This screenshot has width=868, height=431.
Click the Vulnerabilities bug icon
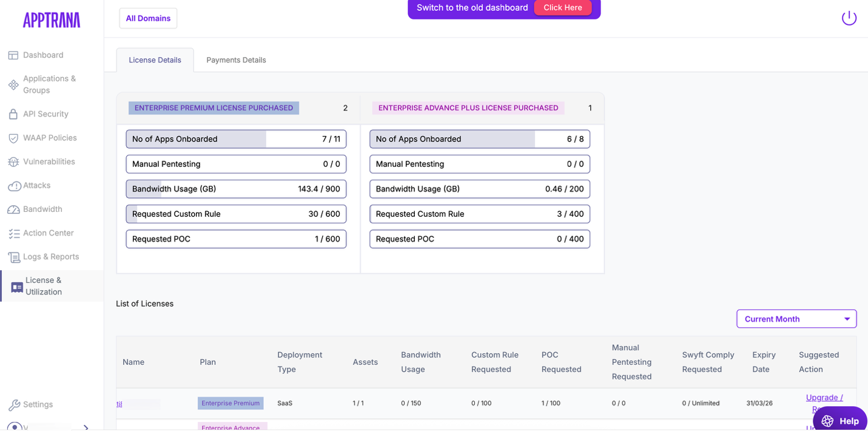(x=13, y=162)
